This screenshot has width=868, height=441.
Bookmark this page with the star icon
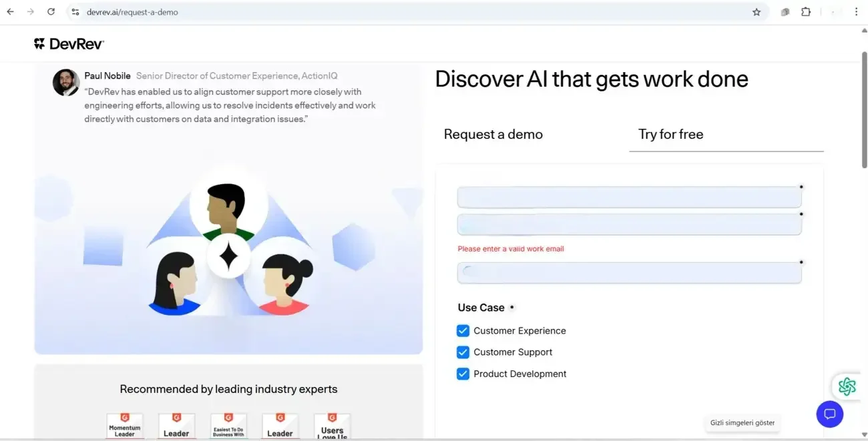pos(756,12)
